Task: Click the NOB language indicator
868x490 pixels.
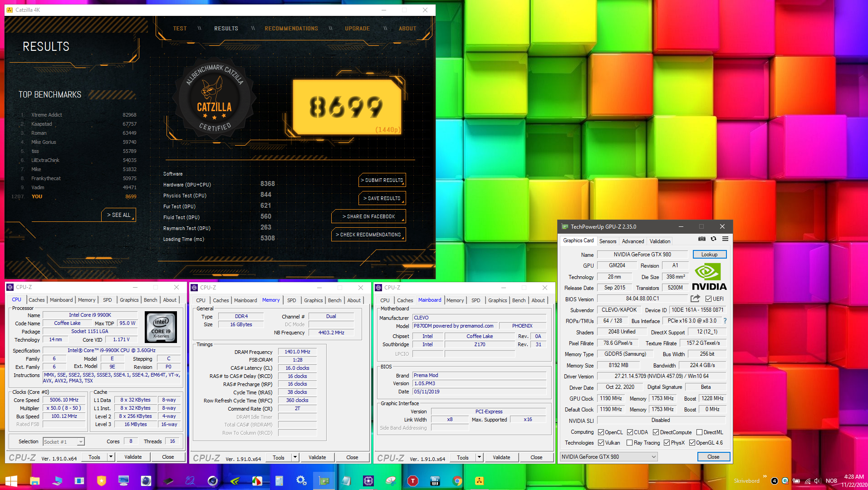Action: (x=831, y=481)
